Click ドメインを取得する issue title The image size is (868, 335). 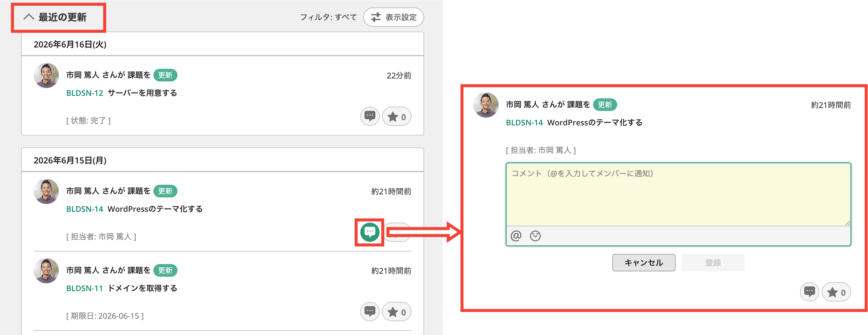pyautogui.click(x=142, y=288)
